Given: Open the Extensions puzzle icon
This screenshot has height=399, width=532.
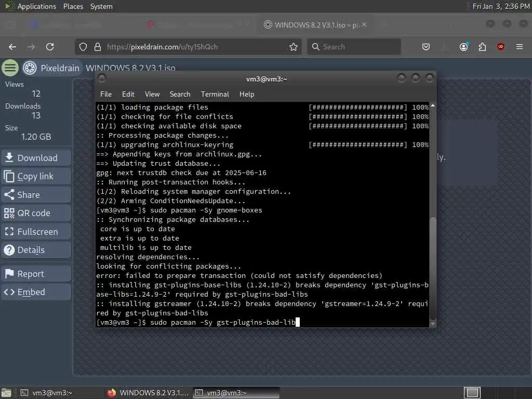Looking at the screenshot, I should tap(482, 47).
